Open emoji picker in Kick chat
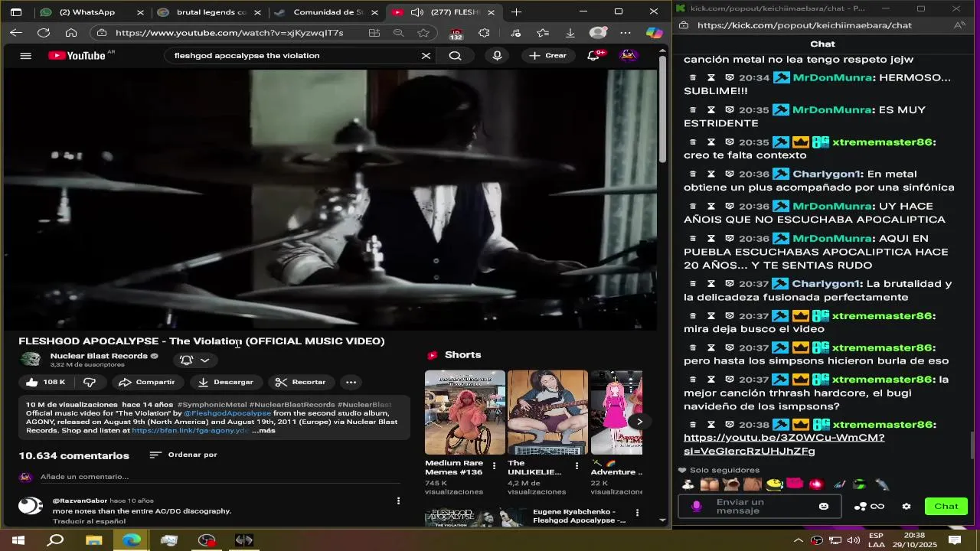The height and width of the screenshot is (551, 980). 824,506
